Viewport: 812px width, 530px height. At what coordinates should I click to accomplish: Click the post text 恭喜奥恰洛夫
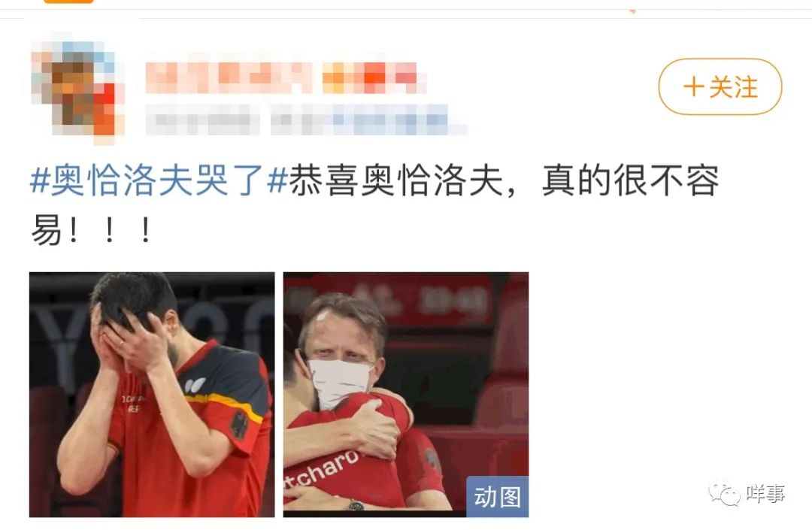396,181
